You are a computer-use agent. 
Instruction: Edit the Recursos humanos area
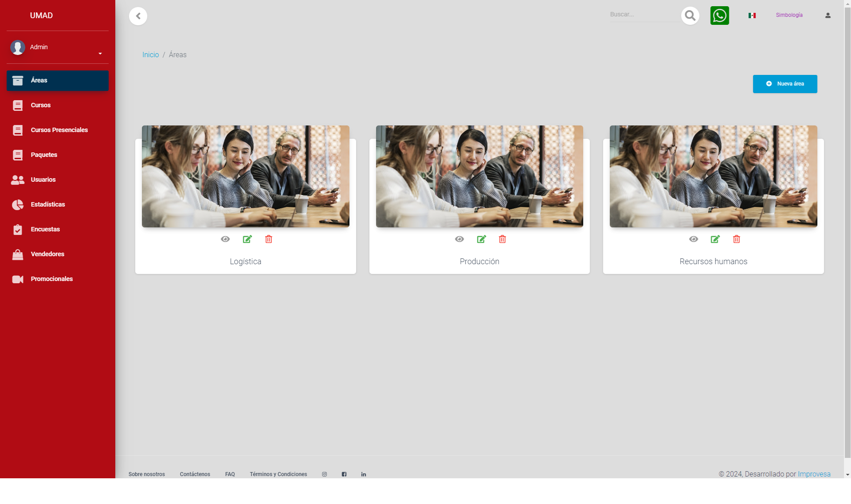[x=715, y=239]
